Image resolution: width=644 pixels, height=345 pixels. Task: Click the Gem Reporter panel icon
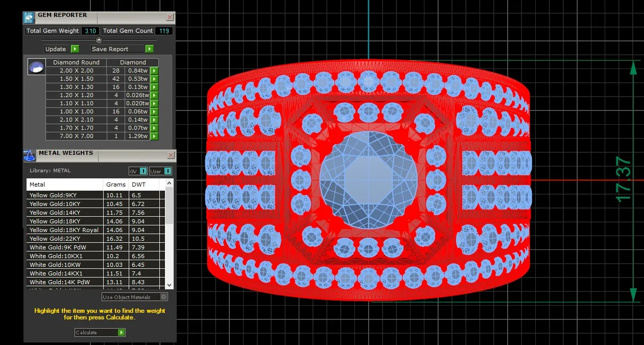pos(29,18)
